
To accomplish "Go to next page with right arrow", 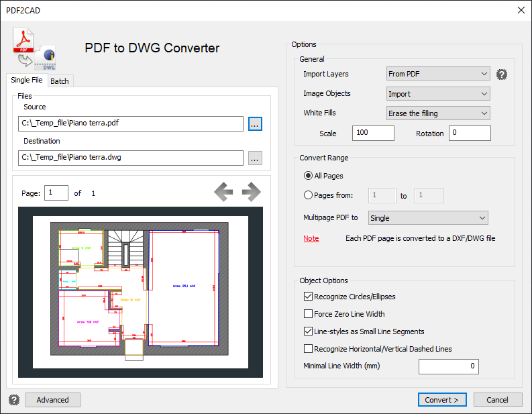I will coord(251,193).
